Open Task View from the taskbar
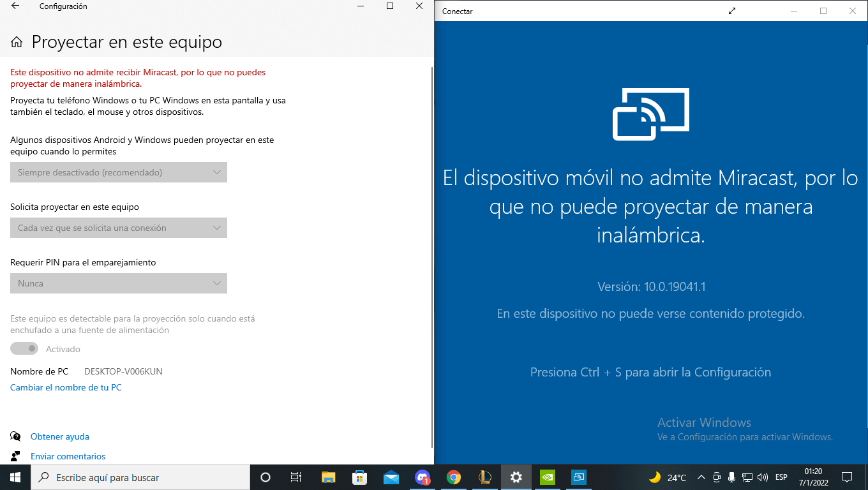The height and width of the screenshot is (490, 868). (x=296, y=477)
